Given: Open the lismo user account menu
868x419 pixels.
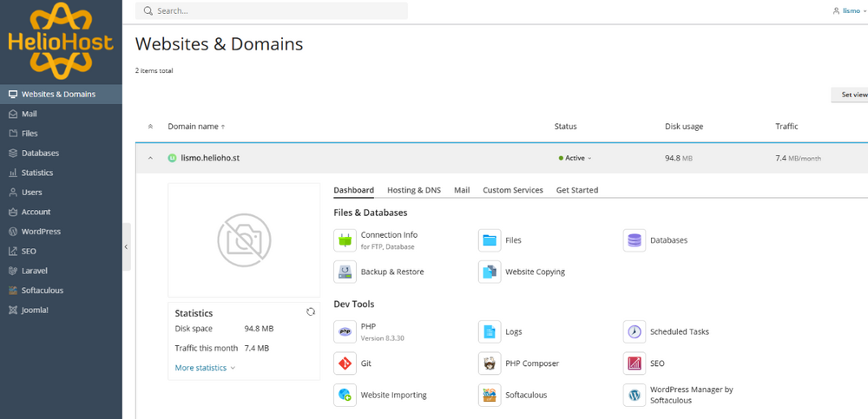Looking at the screenshot, I should [848, 10].
